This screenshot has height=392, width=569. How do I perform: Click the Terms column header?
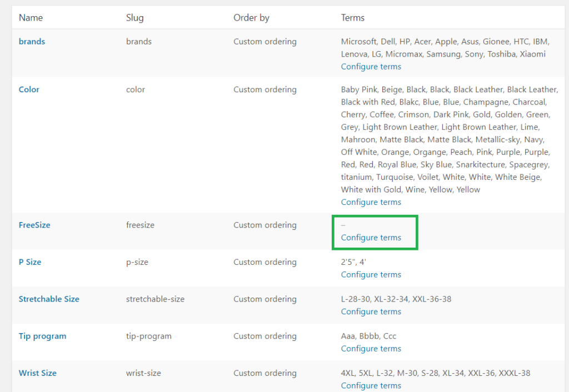point(353,18)
